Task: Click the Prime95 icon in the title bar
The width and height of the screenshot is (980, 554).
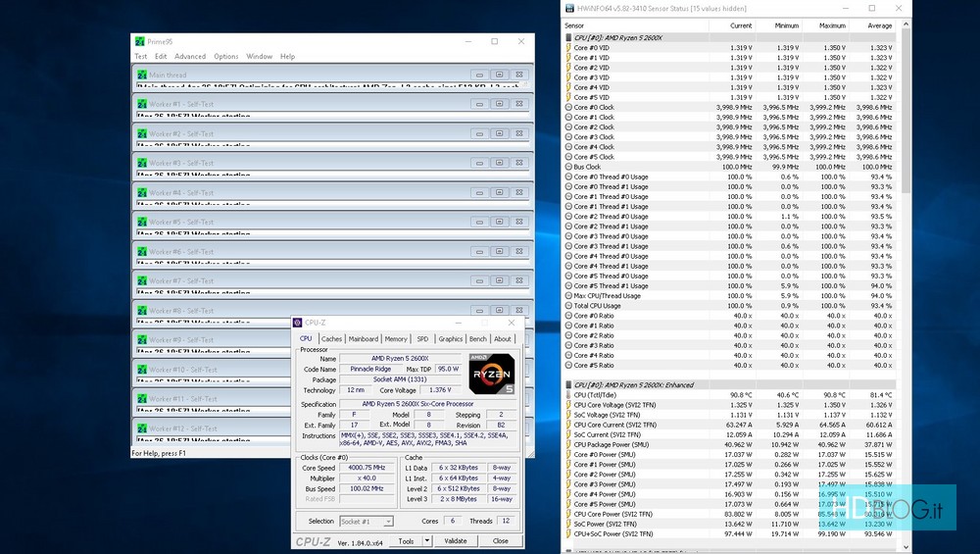Action: pyautogui.click(x=139, y=41)
